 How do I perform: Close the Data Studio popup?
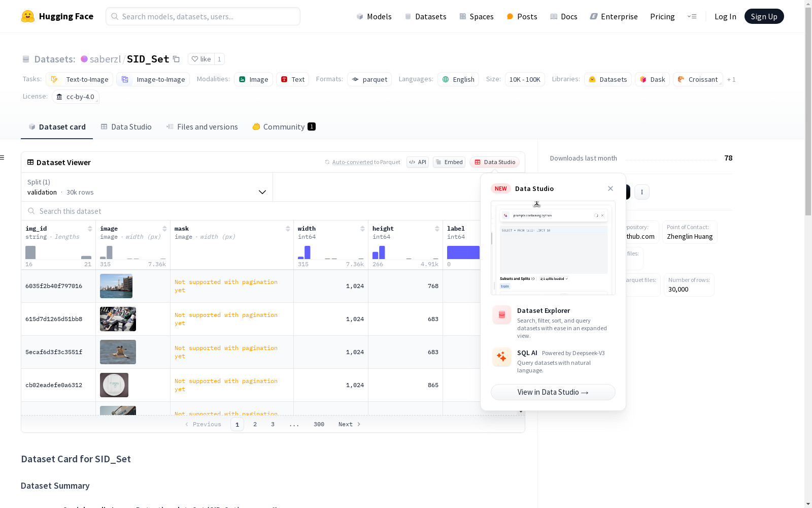611,188
